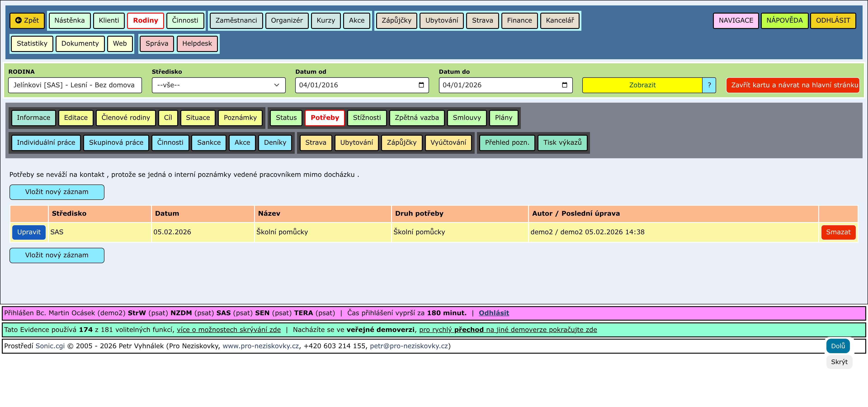Open Strava in the top menu
Screen dimensions: 868x407
point(482,21)
